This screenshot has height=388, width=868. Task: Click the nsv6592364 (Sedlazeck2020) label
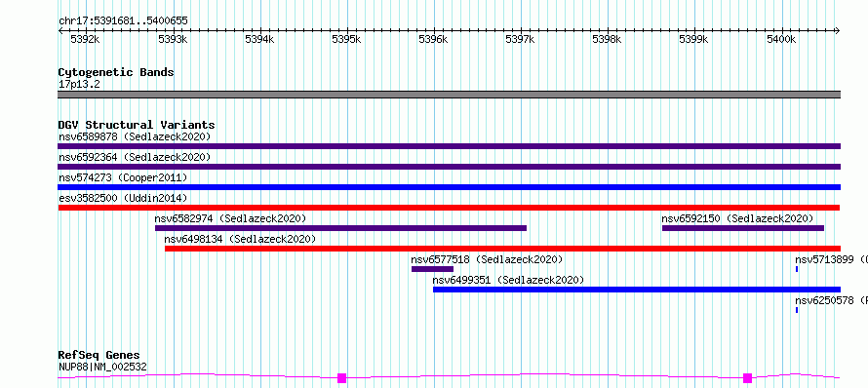click(x=135, y=157)
